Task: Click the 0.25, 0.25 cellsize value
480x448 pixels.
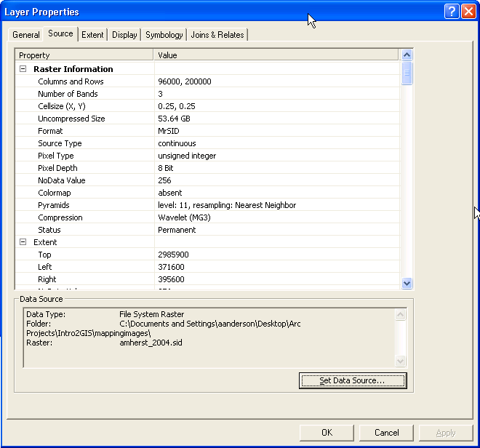Action: click(x=176, y=106)
